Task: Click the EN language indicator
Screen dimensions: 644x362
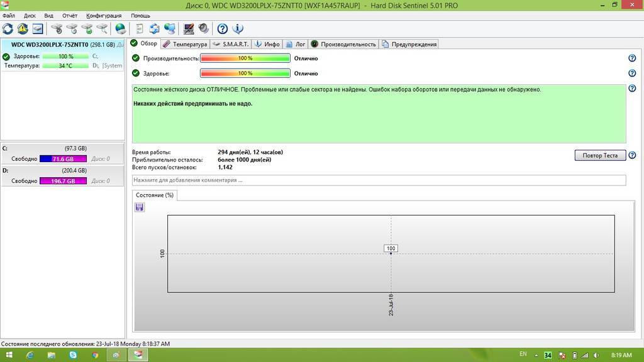Action: (523, 354)
